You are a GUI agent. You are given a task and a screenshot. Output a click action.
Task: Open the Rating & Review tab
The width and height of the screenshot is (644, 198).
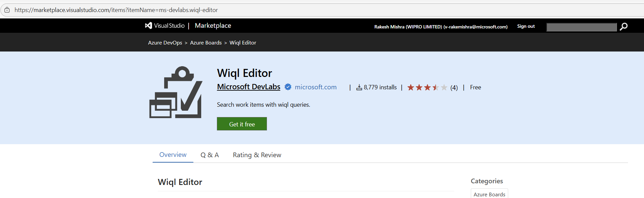point(257,155)
